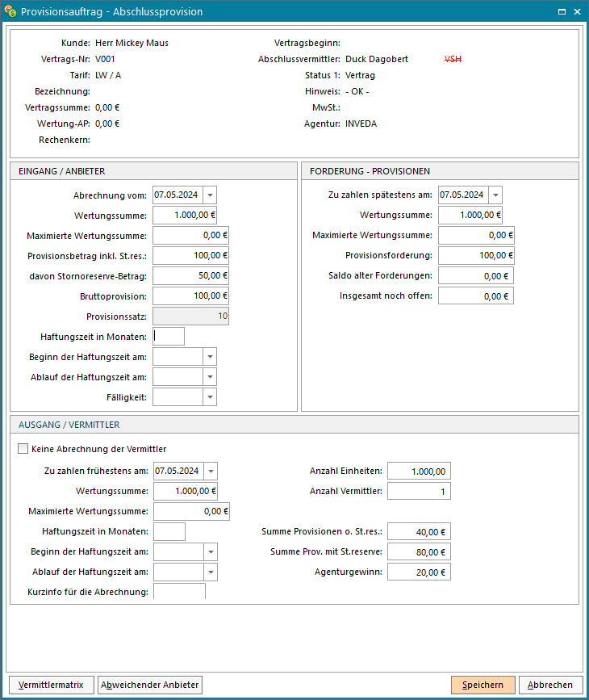Click the Speichern button
Screen dimensions: 589x700
[482, 685]
